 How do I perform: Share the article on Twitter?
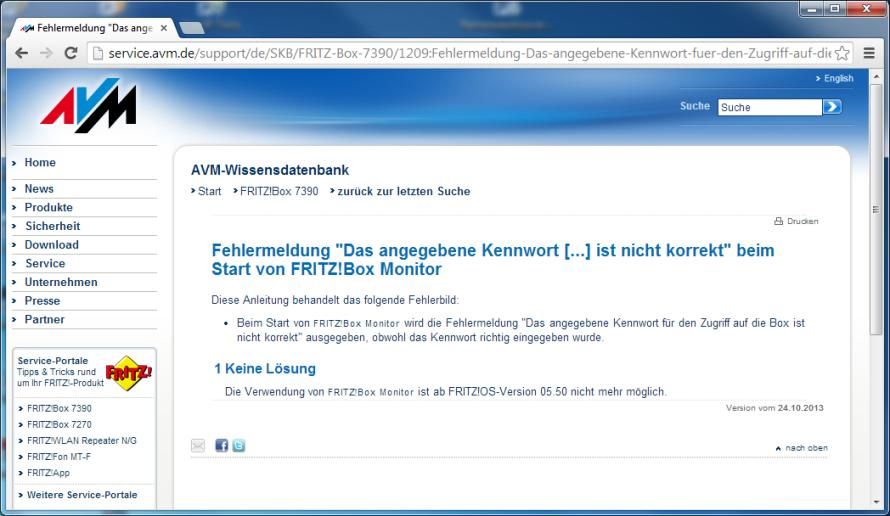(x=239, y=446)
